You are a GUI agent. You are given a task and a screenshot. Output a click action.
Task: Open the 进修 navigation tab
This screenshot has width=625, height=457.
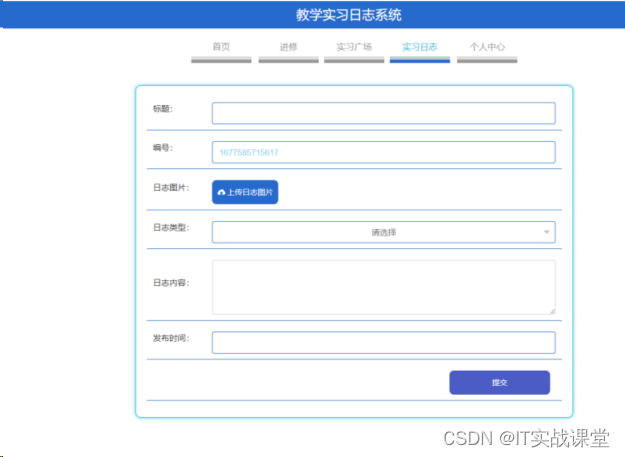[x=288, y=47]
